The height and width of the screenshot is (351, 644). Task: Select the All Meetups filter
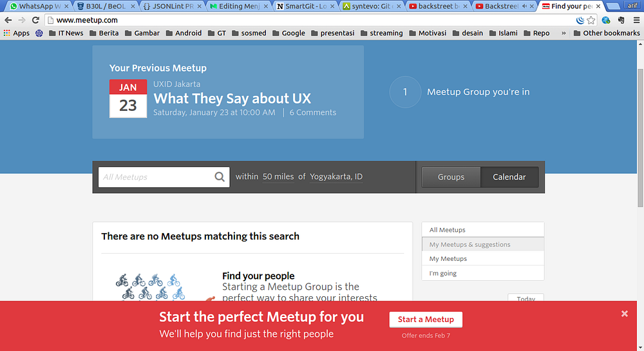click(x=482, y=230)
